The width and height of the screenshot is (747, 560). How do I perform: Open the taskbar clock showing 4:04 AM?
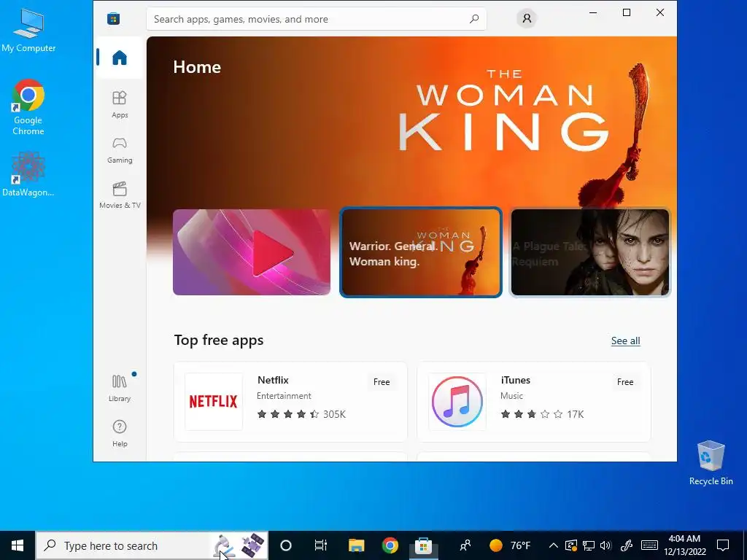coord(684,545)
